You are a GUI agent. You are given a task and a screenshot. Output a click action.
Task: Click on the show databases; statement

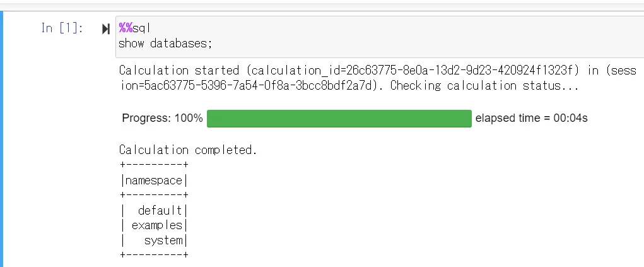165,43
